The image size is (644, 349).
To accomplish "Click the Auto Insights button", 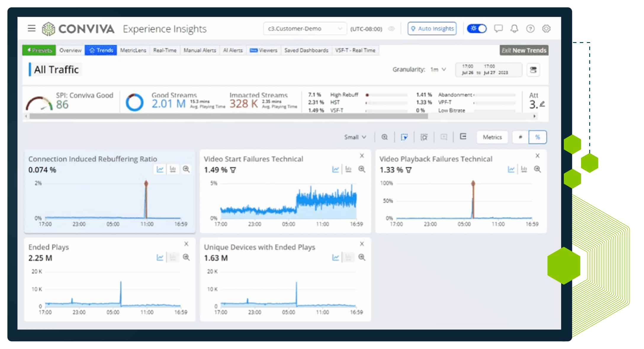I will [x=432, y=29].
